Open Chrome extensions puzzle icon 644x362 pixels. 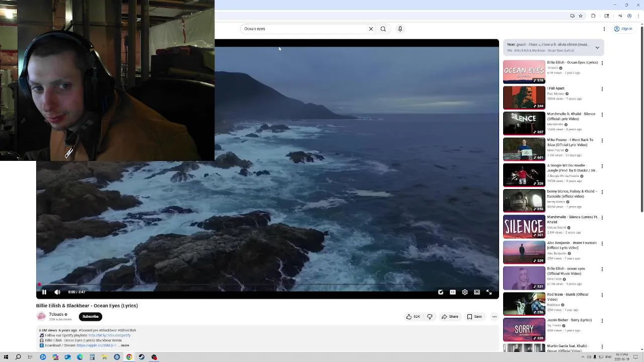click(593, 16)
